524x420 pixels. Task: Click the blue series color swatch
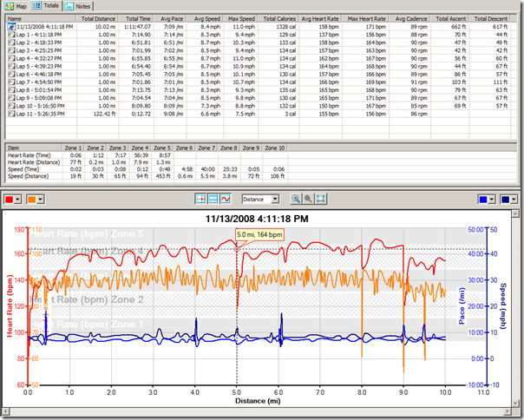tap(483, 199)
